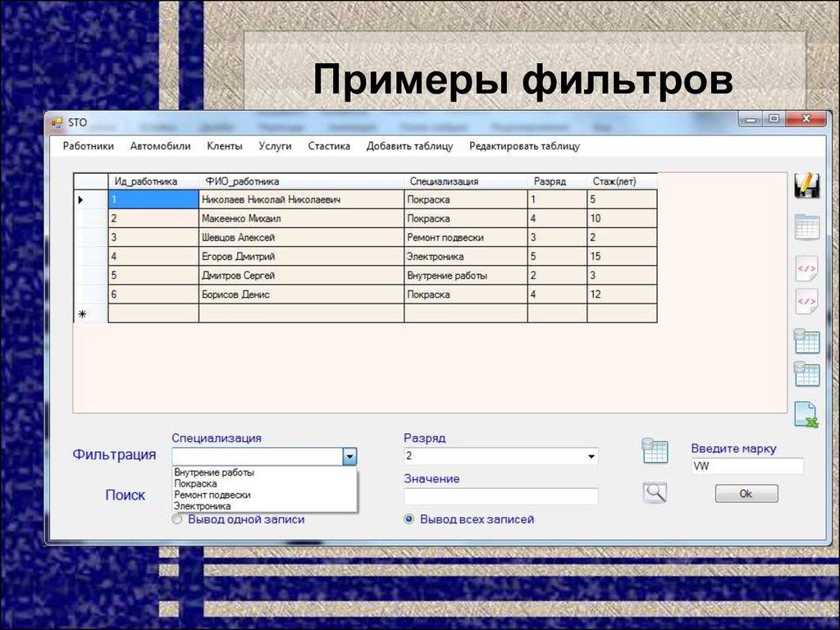Select the upper database table icon
This screenshot has width=840, height=630.
click(x=806, y=342)
